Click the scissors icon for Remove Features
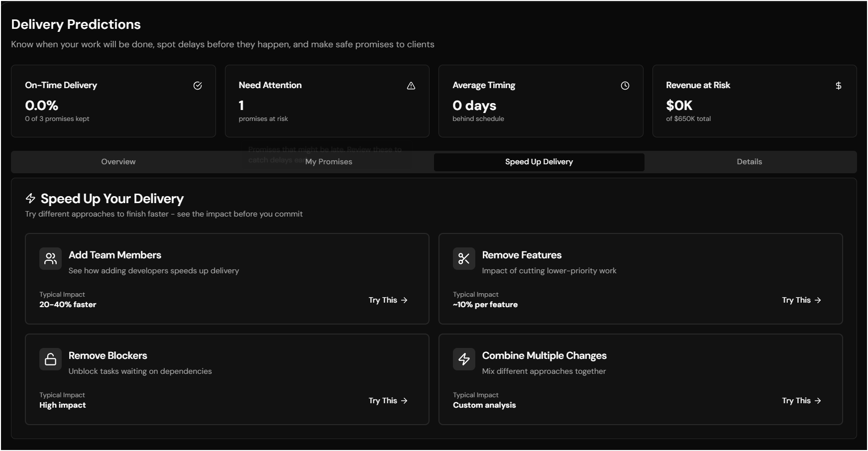 pyautogui.click(x=464, y=258)
